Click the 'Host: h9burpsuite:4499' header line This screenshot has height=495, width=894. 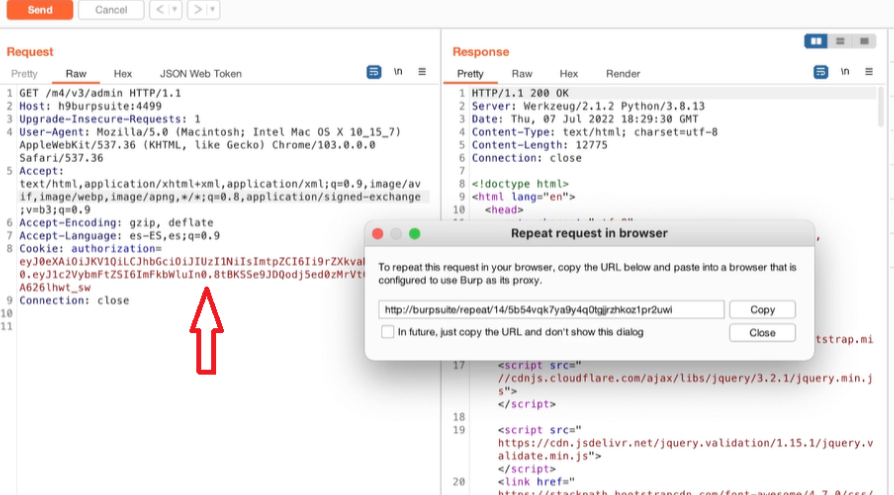click(90, 106)
